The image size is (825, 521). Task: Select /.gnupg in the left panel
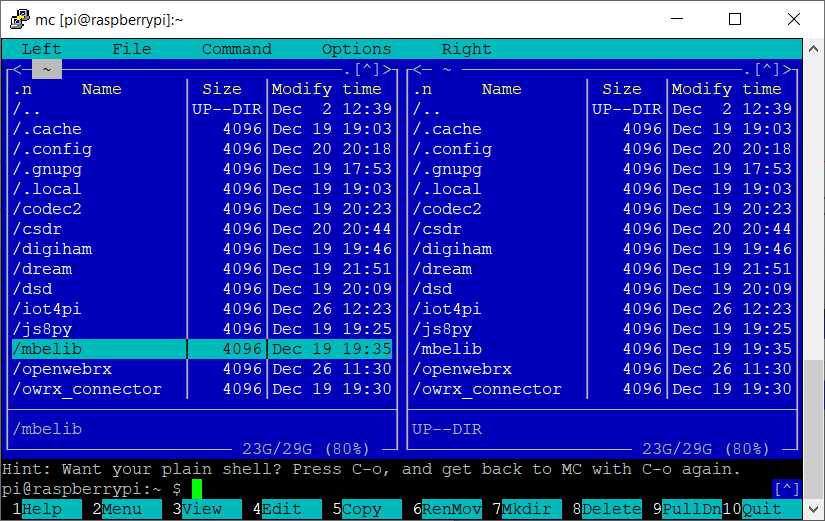click(x=202, y=169)
